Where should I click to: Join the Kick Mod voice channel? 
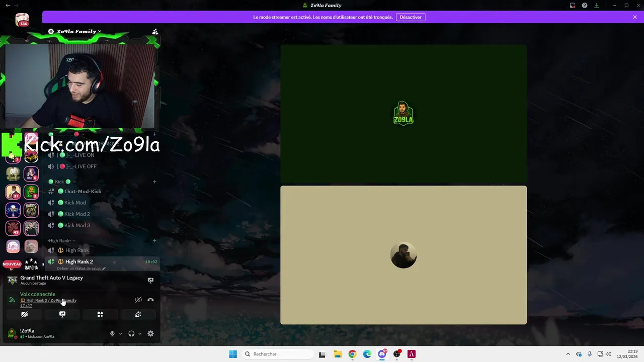click(x=101, y=203)
